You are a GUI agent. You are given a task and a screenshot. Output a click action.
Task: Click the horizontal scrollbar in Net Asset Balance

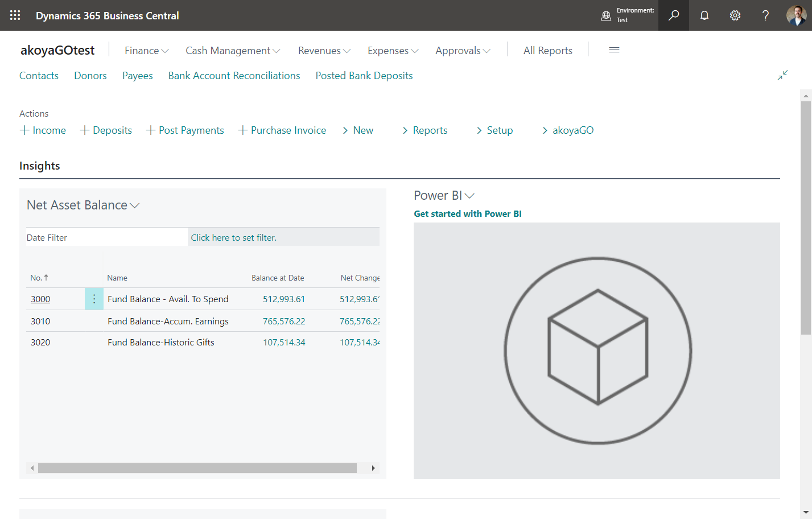coord(197,468)
